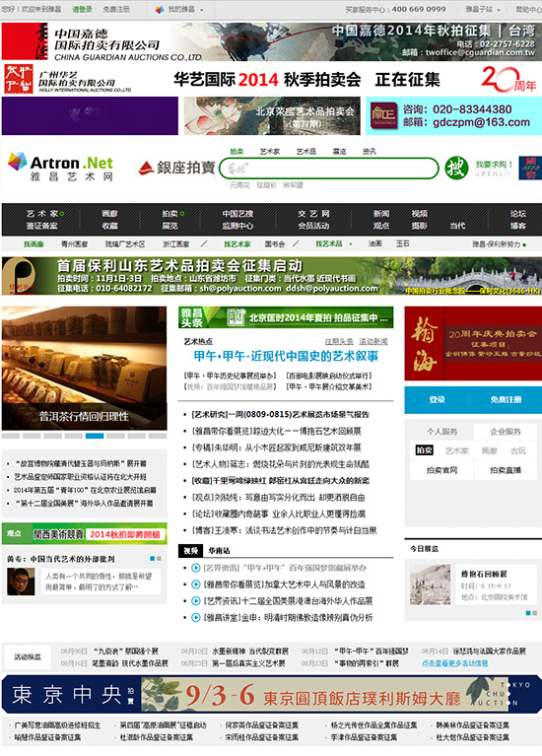Click the 找画廊 sub-navigation link
This screenshot has width=542, height=756.
[x=34, y=244]
